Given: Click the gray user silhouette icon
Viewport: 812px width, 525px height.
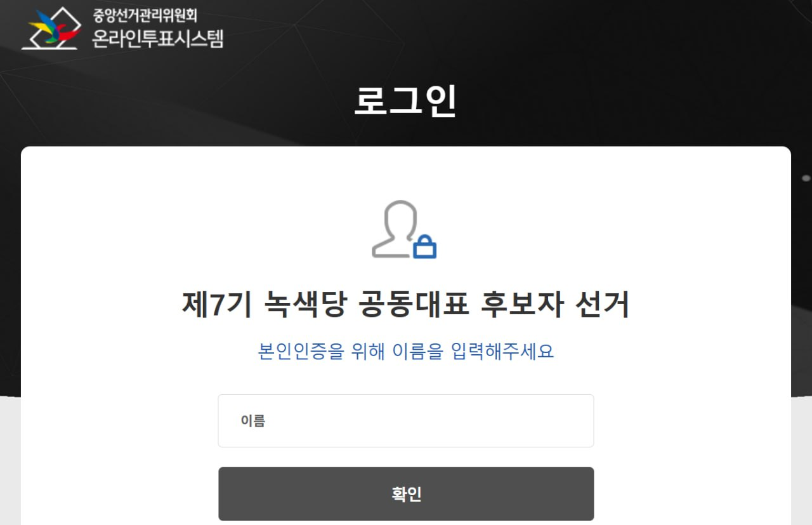Looking at the screenshot, I should (395, 229).
